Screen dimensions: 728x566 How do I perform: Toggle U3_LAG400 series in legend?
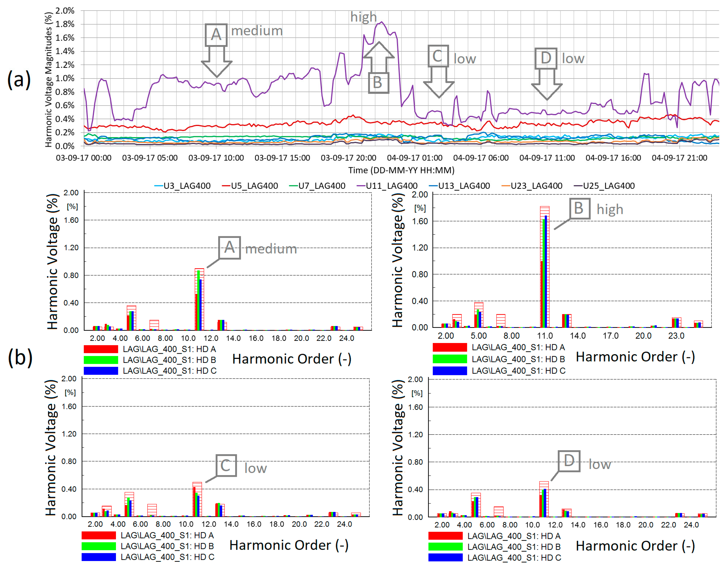182,186
